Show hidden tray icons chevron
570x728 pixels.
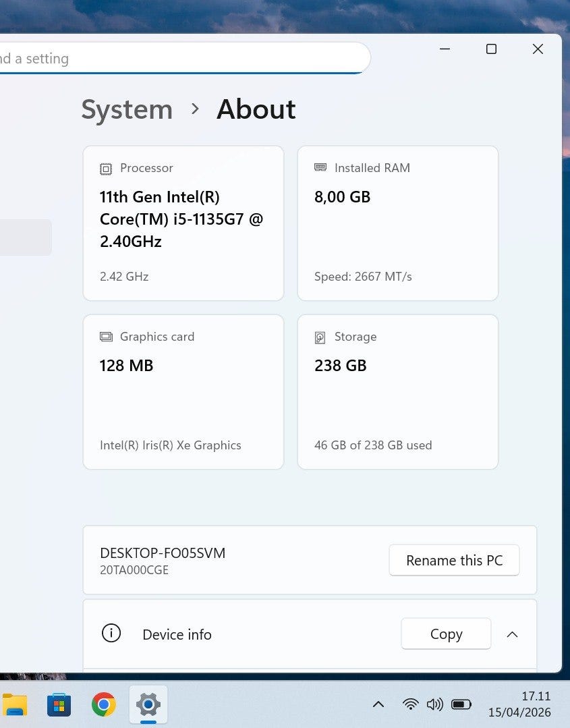point(378,704)
